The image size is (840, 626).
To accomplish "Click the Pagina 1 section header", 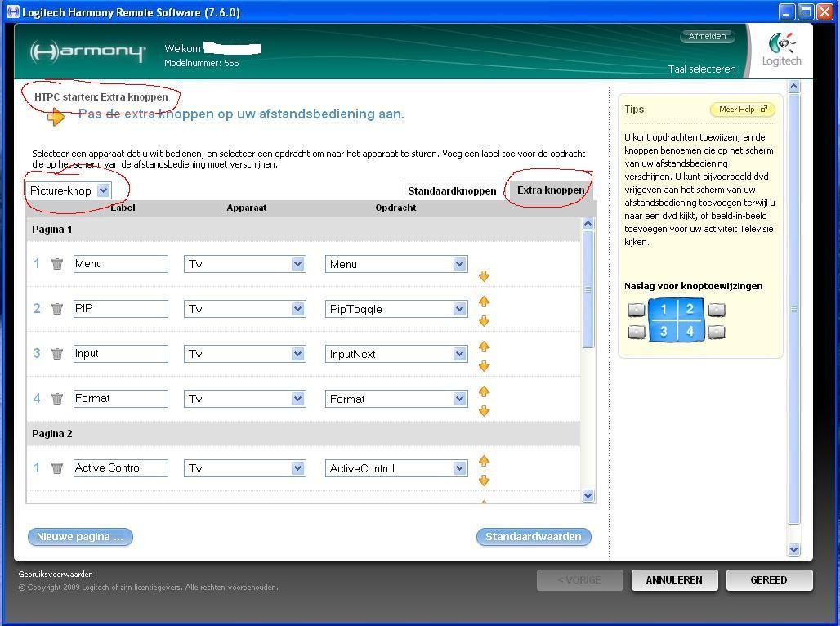I will [303, 230].
